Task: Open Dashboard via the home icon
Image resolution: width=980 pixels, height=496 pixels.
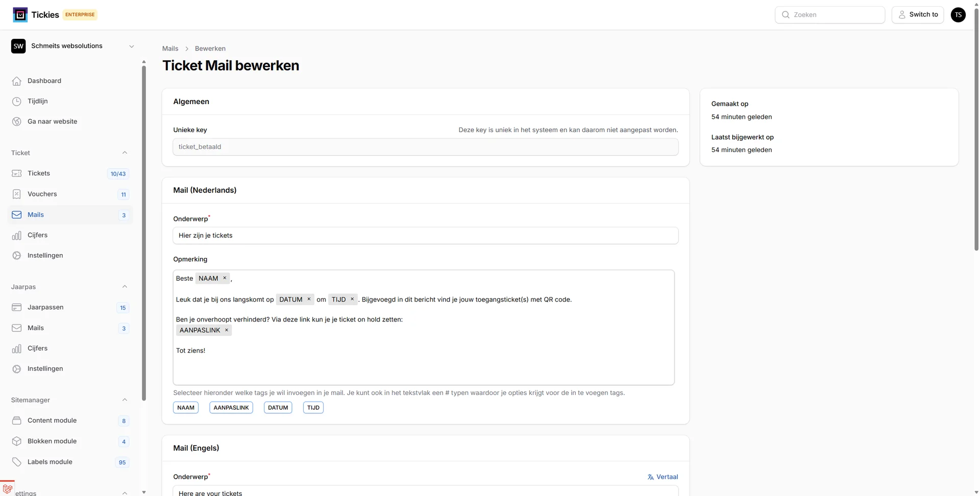Action: click(x=17, y=81)
